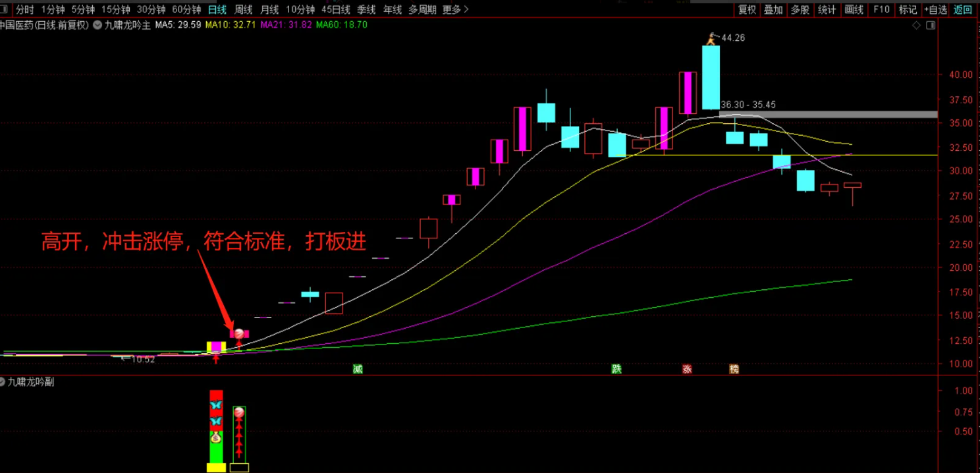Toggle the side panel layout icon
The height and width of the screenshot is (473, 980).
pos(931,25)
